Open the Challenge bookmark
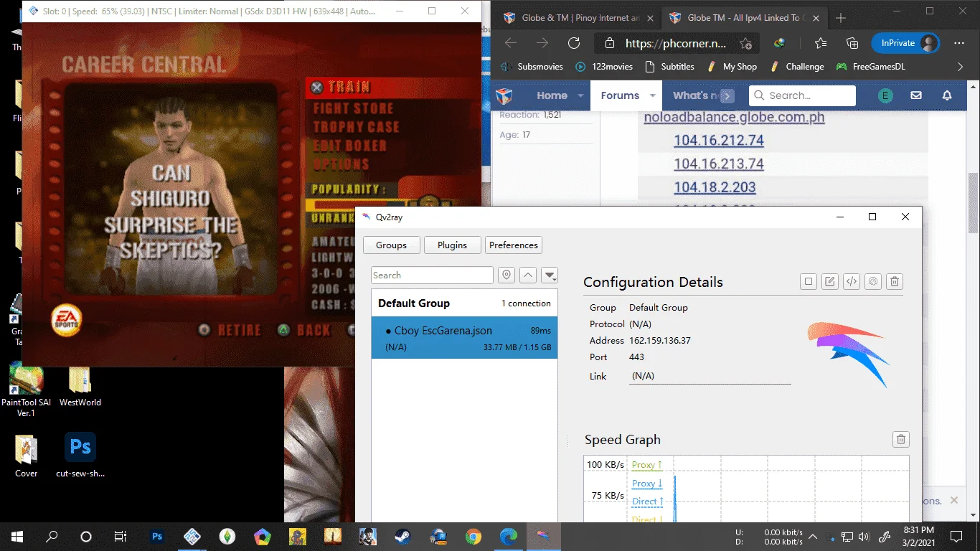980x551 pixels. point(796,67)
